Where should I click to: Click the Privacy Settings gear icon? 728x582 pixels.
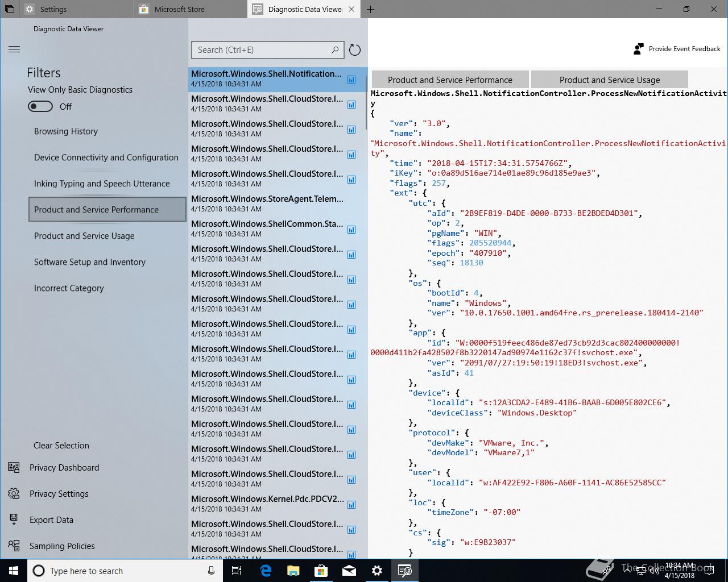[14, 493]
